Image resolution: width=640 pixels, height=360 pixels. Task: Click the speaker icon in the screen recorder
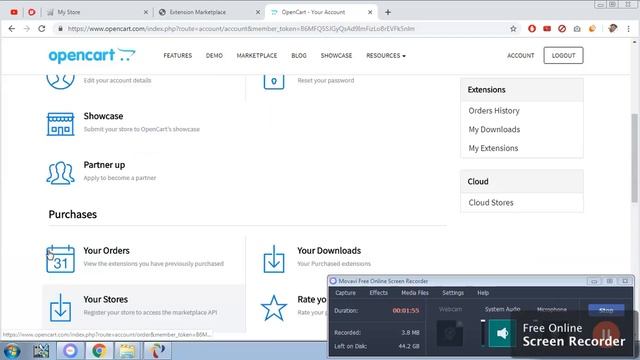pos(502,333)
